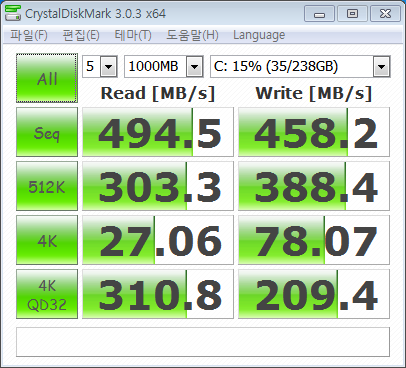406x368 pixels.
Task: Click the Read [MB/s] column header
Action: pos(158,93)
